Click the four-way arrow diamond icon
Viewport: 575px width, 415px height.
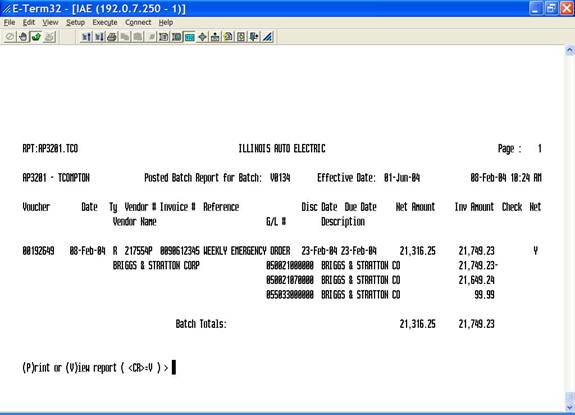point(202,37)
